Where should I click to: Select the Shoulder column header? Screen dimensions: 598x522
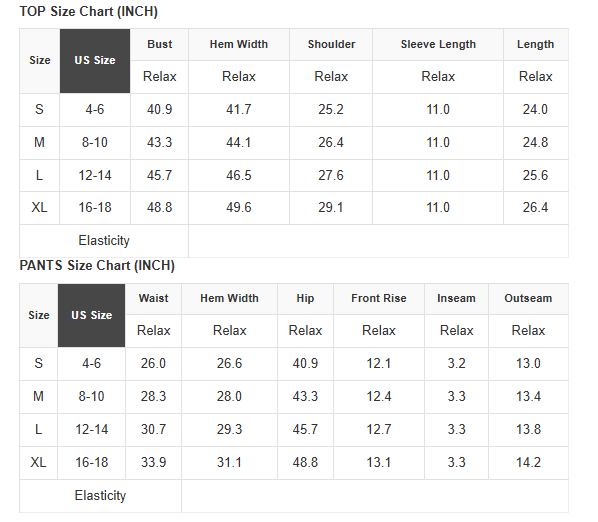coord(331,44)
